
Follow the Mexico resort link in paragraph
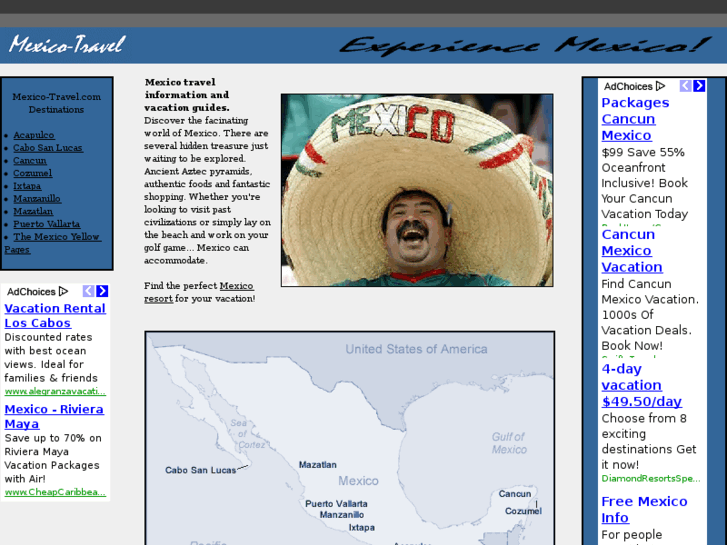[x=236, y=286]
